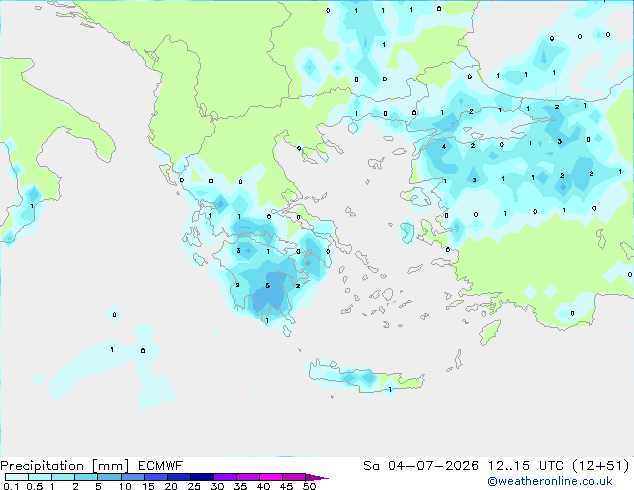This screenshot has width=634, height=490.
Task: Choose the 25–30 mm navy swatch
Action: 201,477
